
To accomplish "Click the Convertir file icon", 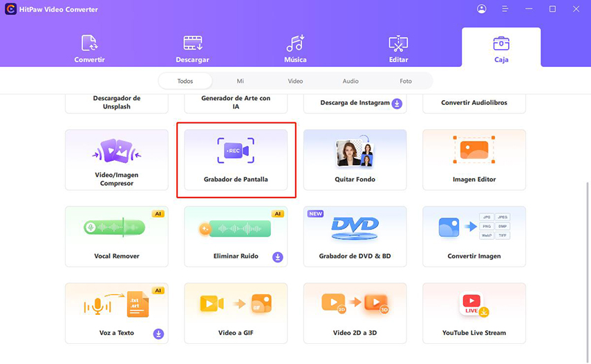I will (89, 43).
